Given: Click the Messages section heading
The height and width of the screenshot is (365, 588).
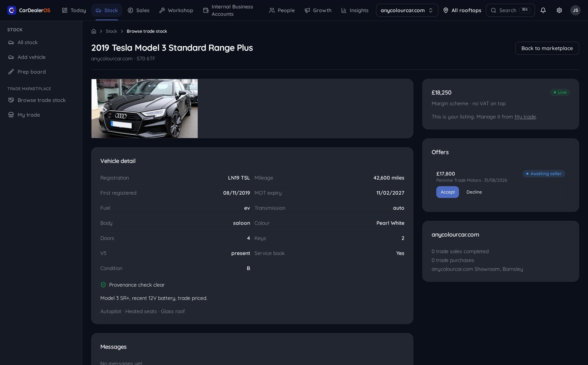Looking at the screenshot, I should [x=113, y=347].
